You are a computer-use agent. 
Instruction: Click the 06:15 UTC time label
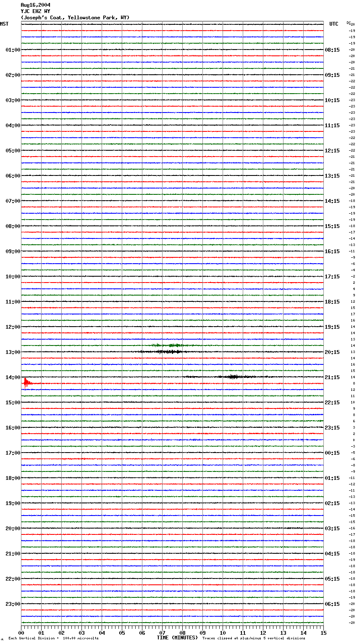[x=332, y=604]
